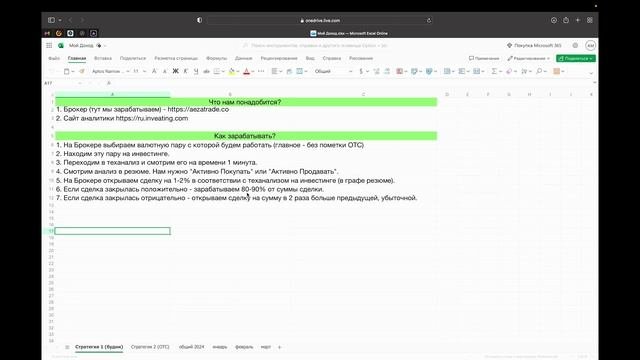Toggle strikethrough formatting ab
This screenshot has width=640, height=360.
tap(207, 71)
